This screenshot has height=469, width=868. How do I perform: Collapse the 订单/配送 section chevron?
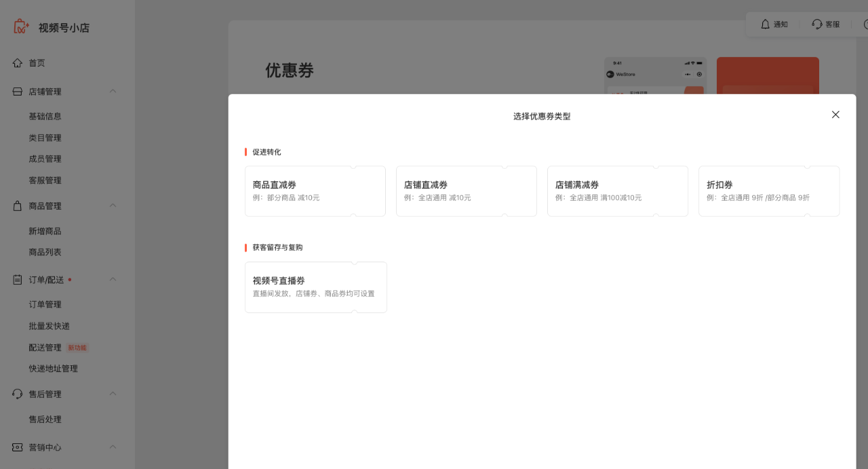pyautogui.click(x=113, y=279)
